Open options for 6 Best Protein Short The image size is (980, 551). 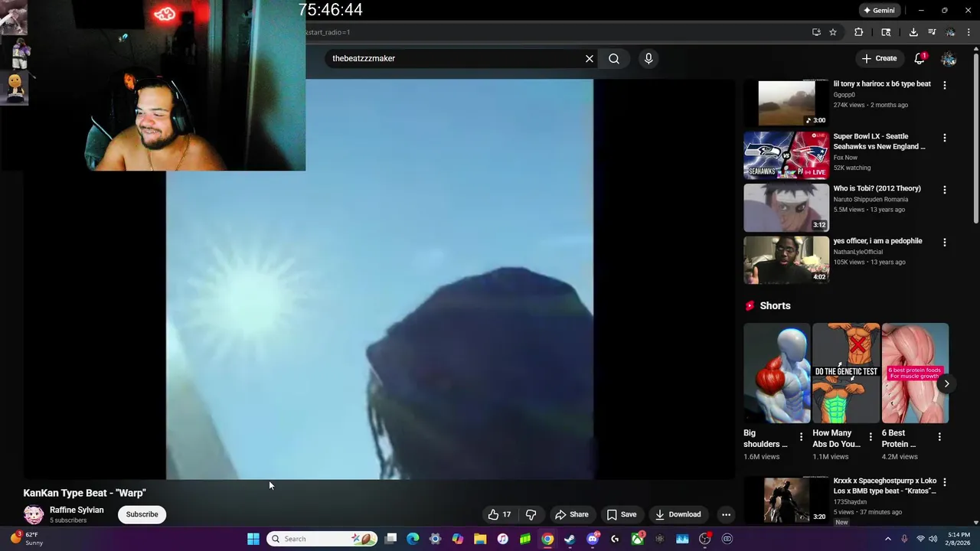click(939, 437)
